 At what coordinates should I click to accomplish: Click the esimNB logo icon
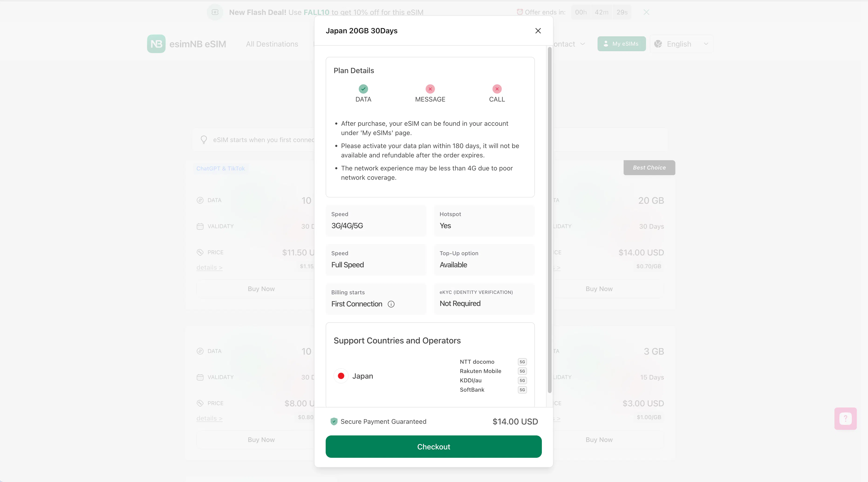156,44
